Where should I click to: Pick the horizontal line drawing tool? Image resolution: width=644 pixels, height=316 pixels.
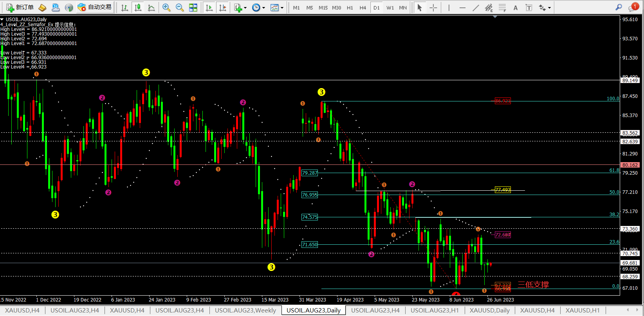point(462,7)
